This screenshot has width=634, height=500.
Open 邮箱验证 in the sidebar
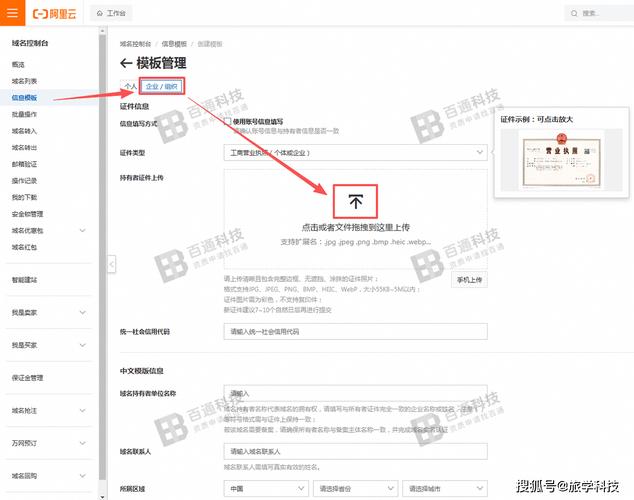coord(24,164)
